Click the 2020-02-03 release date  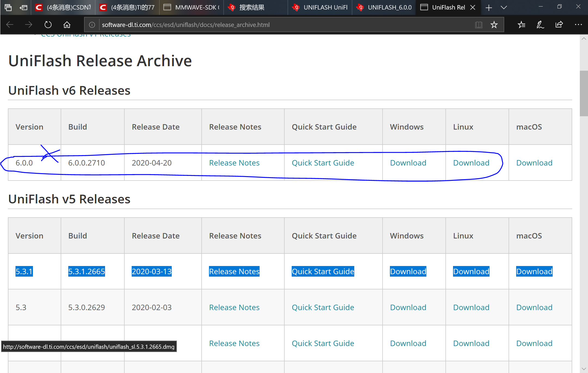pyautogui.click(x=152, y=307)
